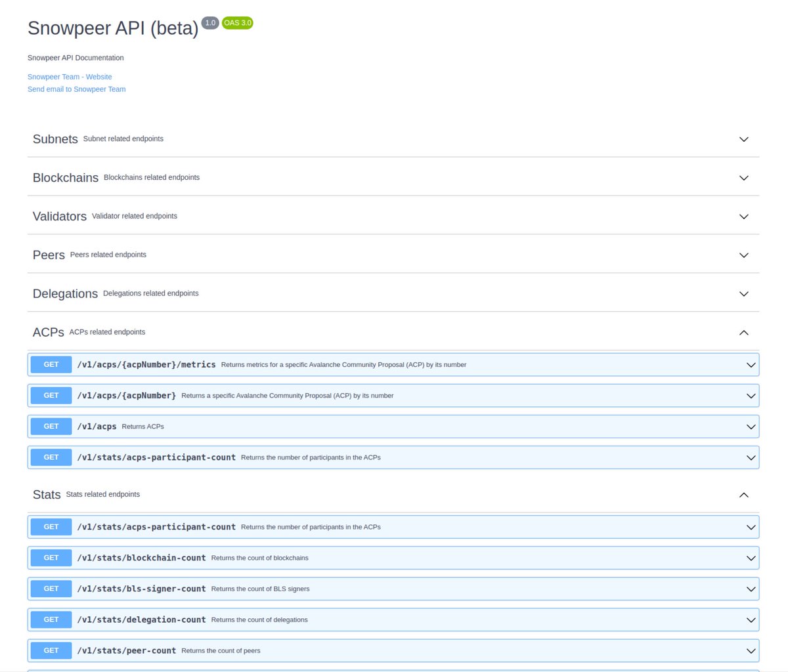Screen dimensions: 788x672
Task: Click the Blockchains section title
Action: [66, 178]
